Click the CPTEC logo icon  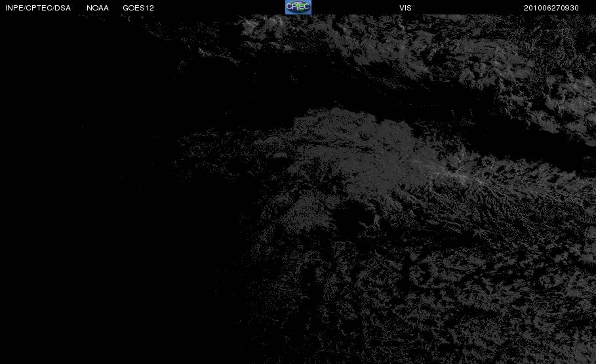coord(298,7)
